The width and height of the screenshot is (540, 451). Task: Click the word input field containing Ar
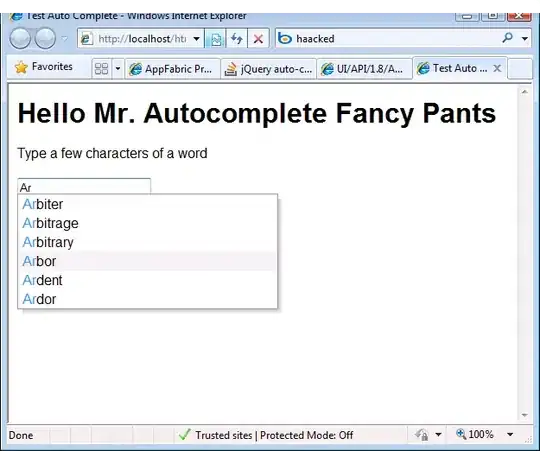84,187
